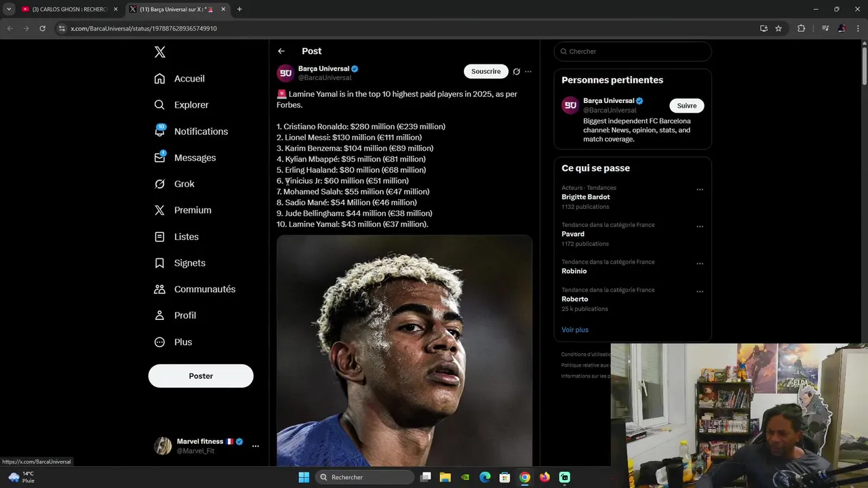Open Premium in the sidebar
The image size is (868, 488).
(183, 210)
